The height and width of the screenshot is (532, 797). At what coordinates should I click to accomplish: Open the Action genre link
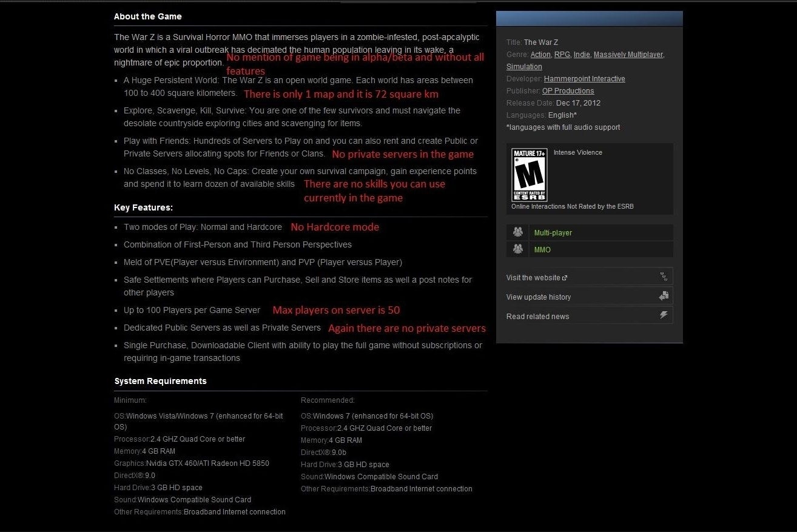540,55
